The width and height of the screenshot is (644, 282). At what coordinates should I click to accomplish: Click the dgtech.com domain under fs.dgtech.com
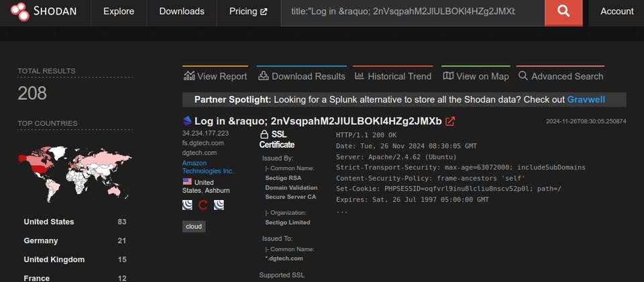[199, 153]
